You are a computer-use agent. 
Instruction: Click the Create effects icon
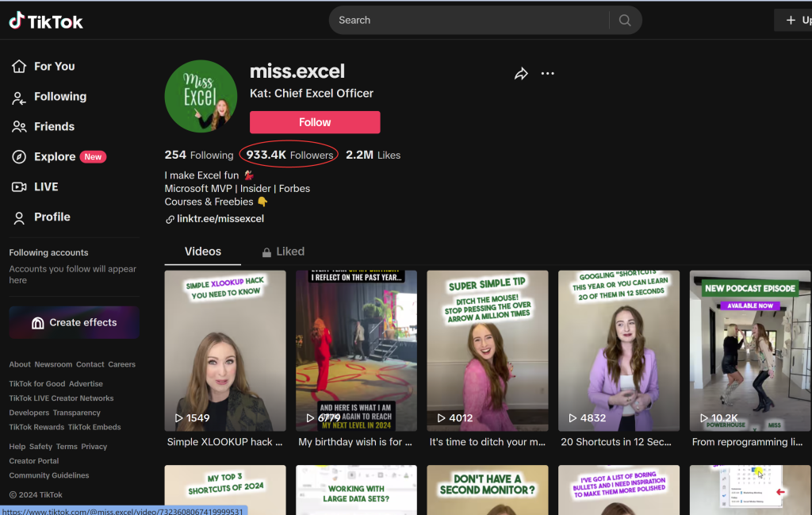[38, 323]
